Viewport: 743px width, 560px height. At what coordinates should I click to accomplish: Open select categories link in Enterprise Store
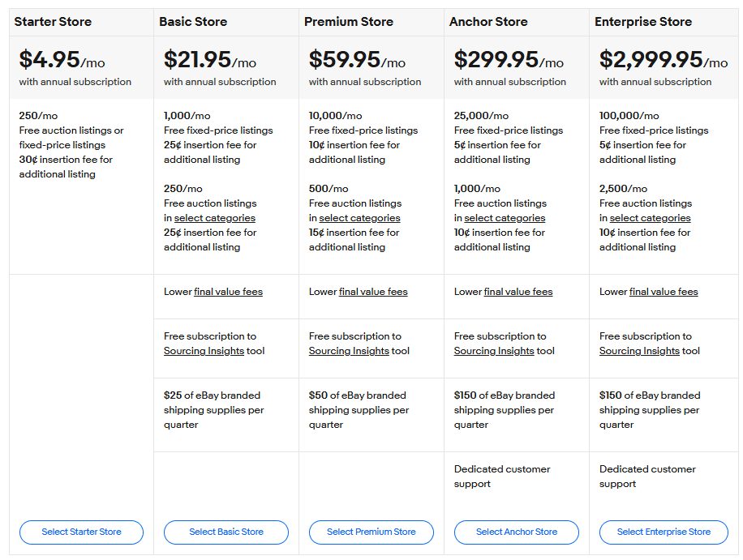point(650,218)
